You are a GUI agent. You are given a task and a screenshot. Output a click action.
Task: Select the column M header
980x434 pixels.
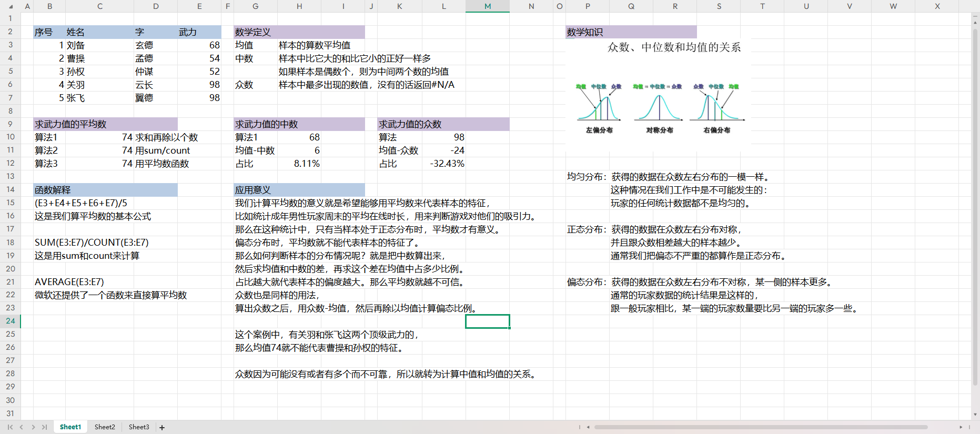click(x=487, y=6)
